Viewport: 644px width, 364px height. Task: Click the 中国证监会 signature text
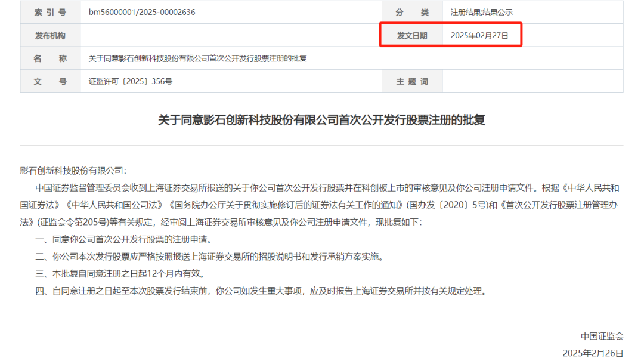[602, 336]
